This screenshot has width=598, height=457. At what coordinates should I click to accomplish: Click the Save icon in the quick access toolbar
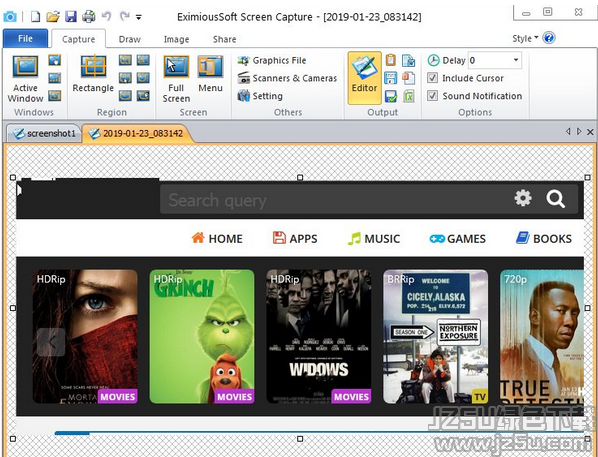point(71,16)
